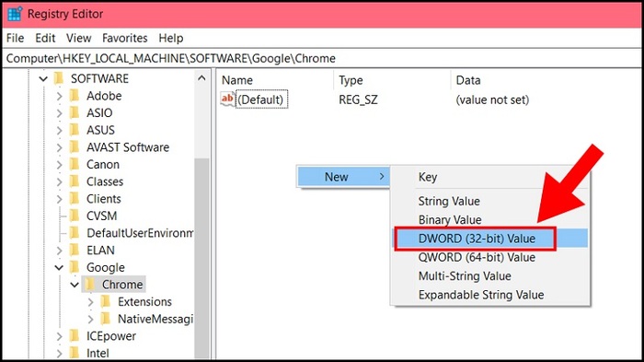Select the Adobe key label
Screen dimensions: 644x362
(104, 96)
